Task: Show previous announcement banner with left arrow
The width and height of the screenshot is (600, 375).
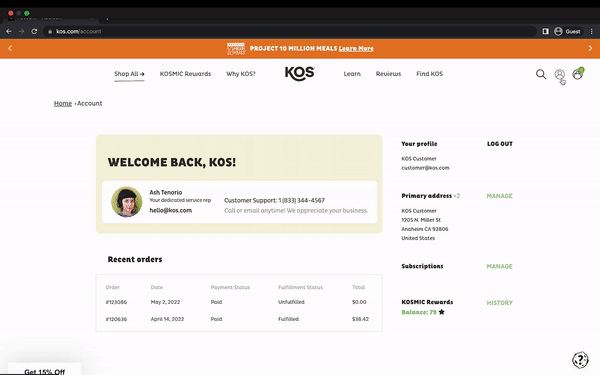Action: click(10, 48)
